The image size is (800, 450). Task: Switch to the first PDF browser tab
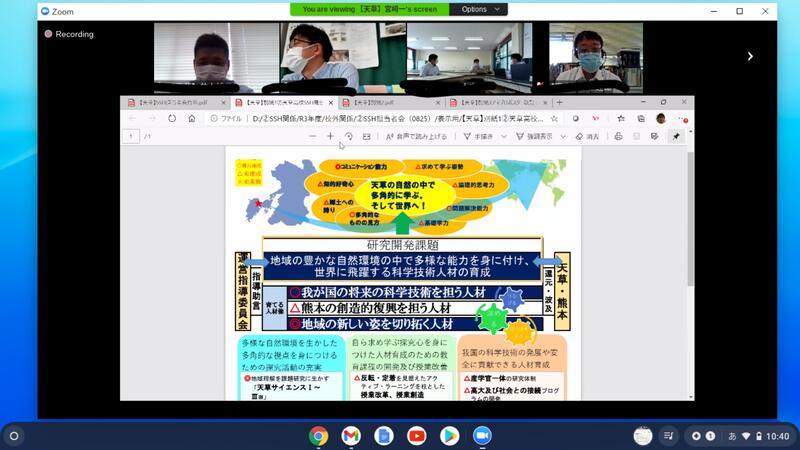click(x=170, y=102)
